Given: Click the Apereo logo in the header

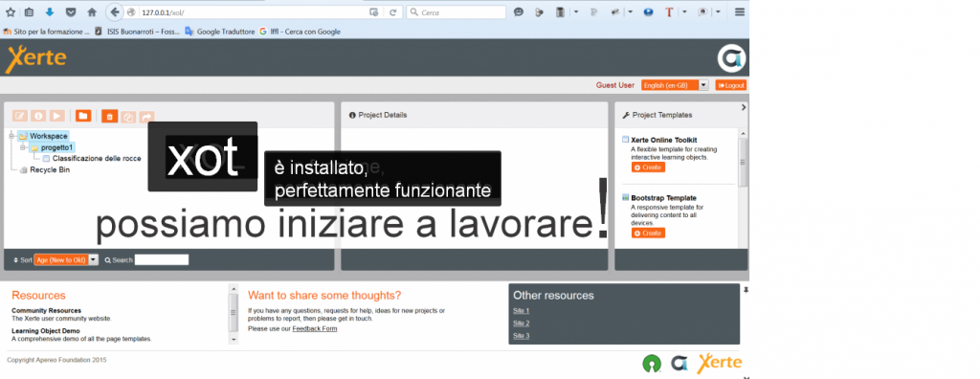Looking at the screenshot, I should click(x=731, y=58).
